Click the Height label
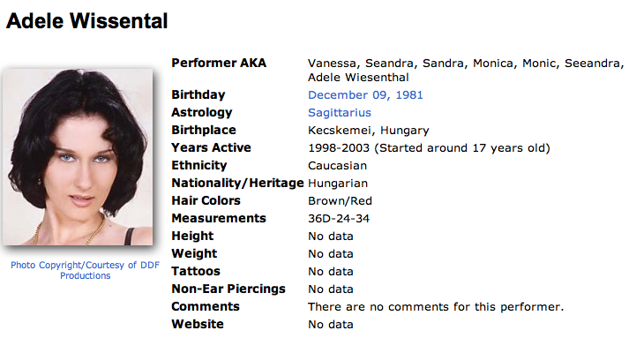 (192, 237)
